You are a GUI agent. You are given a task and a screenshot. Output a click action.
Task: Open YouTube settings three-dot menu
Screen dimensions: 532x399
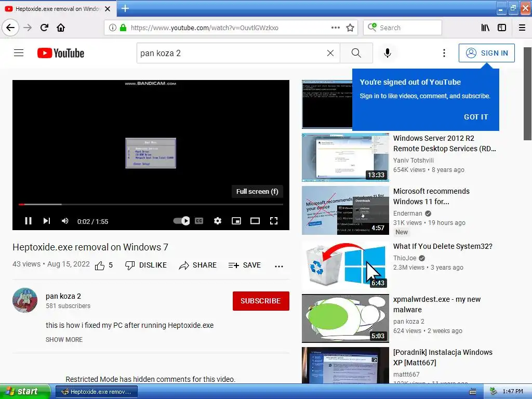point(444,53)
